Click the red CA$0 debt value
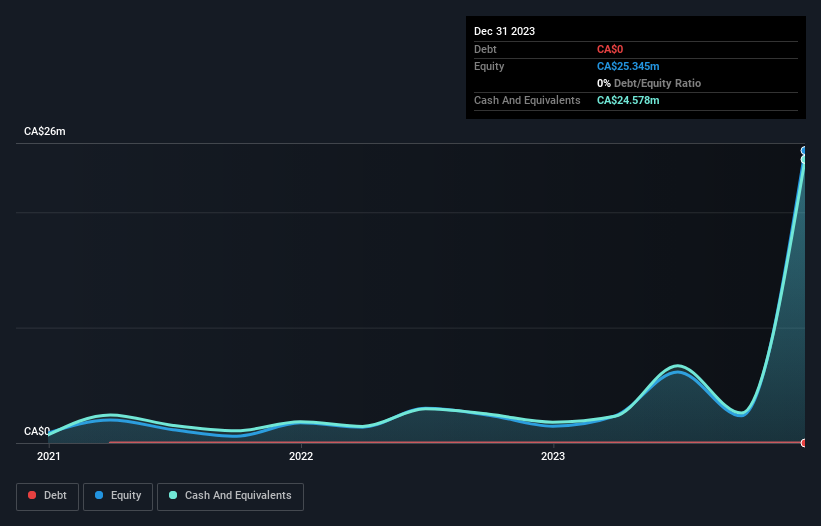821x526 pixels. click(610, 49)
